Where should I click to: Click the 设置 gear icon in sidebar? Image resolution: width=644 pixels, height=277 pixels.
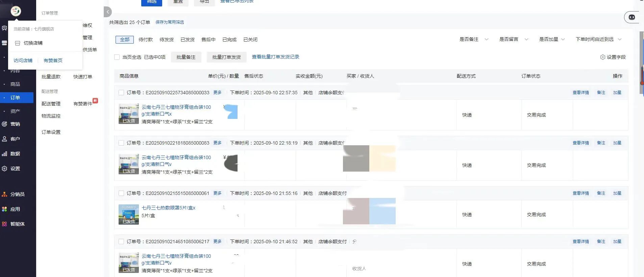pos(4,169)
